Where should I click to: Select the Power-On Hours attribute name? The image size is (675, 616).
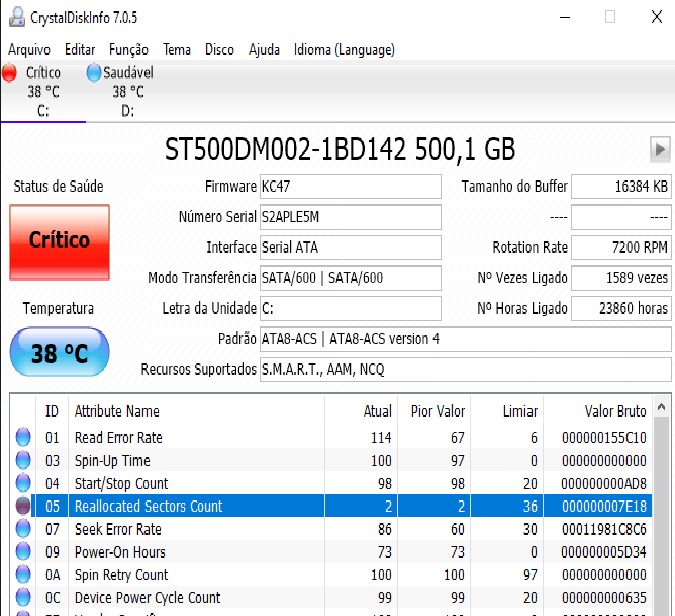tap(120, 552)
